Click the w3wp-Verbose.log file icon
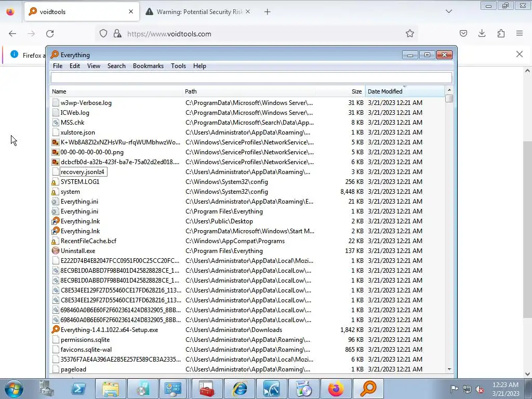The height and width of the screenshot is (399, 532). (56, 102)
